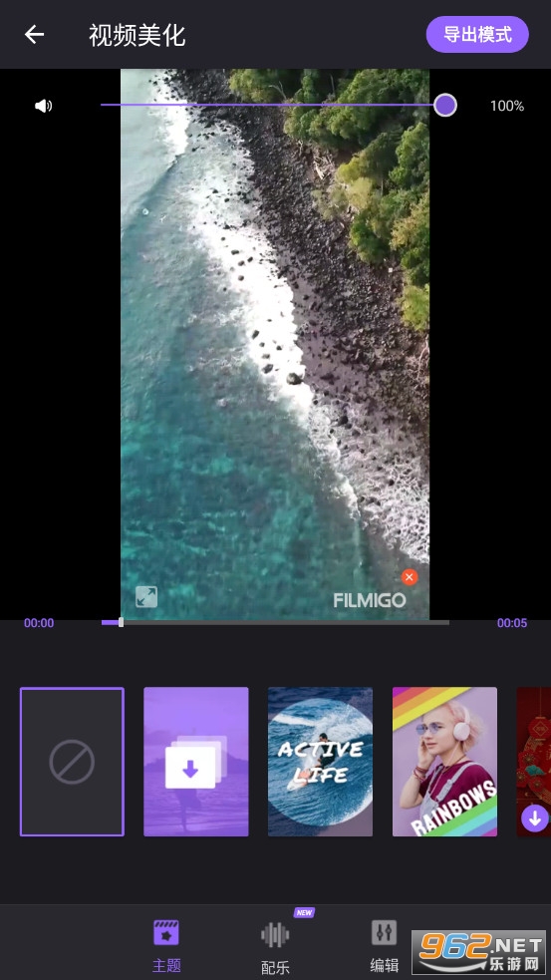Click the 编辑 sliders icon
The image size is (551, 980).
385,932
